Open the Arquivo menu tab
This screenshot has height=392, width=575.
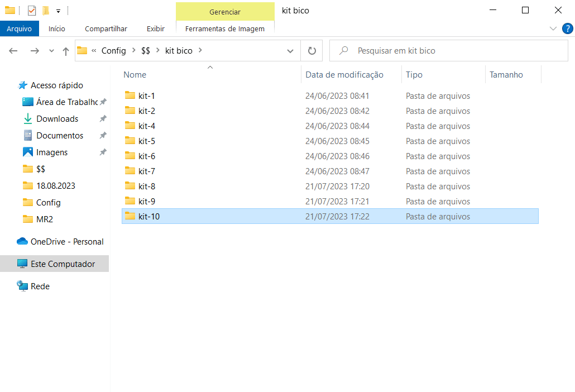pos(19,28)
